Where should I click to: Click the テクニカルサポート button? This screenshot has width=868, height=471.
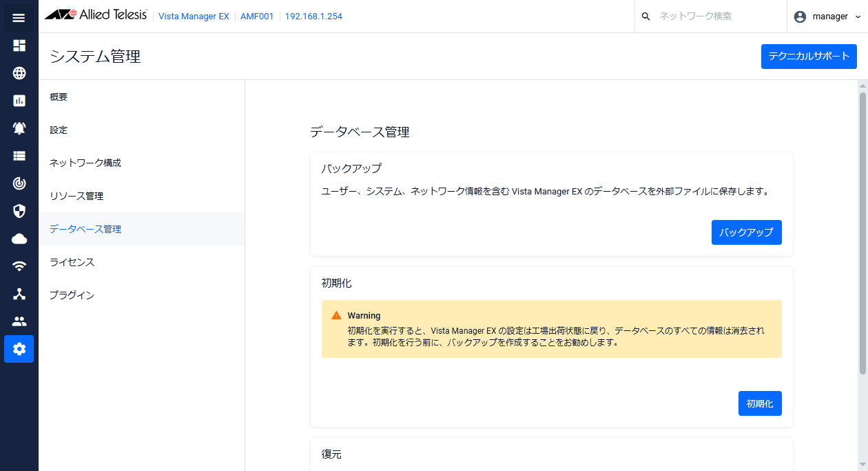[809, 57]
